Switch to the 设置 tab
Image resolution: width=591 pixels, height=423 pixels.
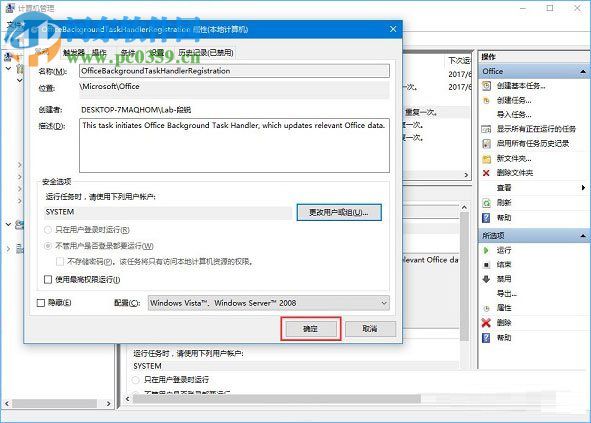tap(156, 52)
